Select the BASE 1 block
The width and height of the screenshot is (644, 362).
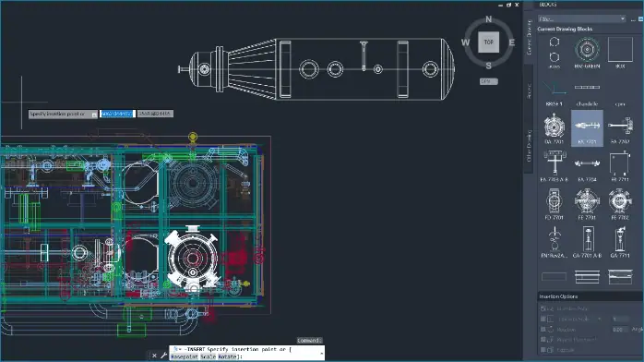pyautogui.click(x=555, y=90)
